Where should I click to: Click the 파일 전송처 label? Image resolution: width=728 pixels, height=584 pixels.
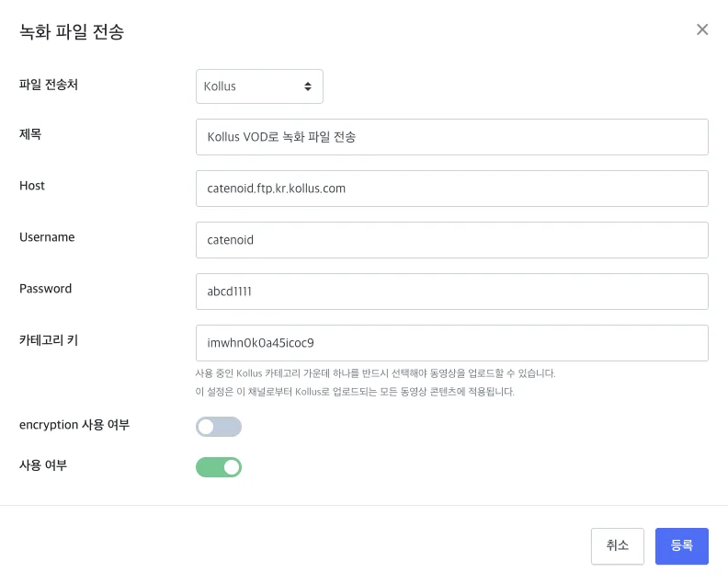tap(49, 85)
